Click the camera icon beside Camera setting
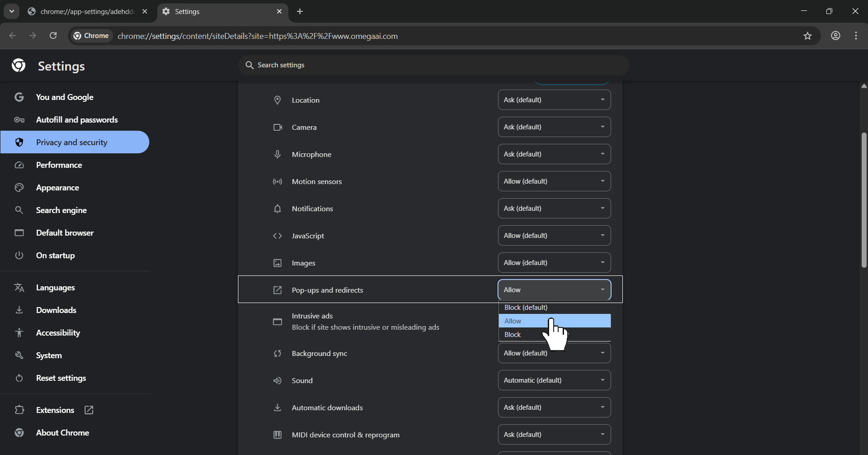The width and height of the screenshot is (868, 455). pos(277,127)
